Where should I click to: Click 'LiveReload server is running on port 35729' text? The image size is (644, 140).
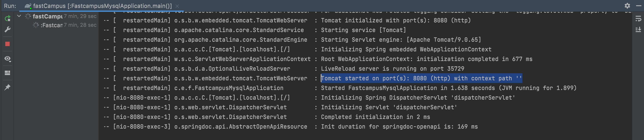pos(392,69)
